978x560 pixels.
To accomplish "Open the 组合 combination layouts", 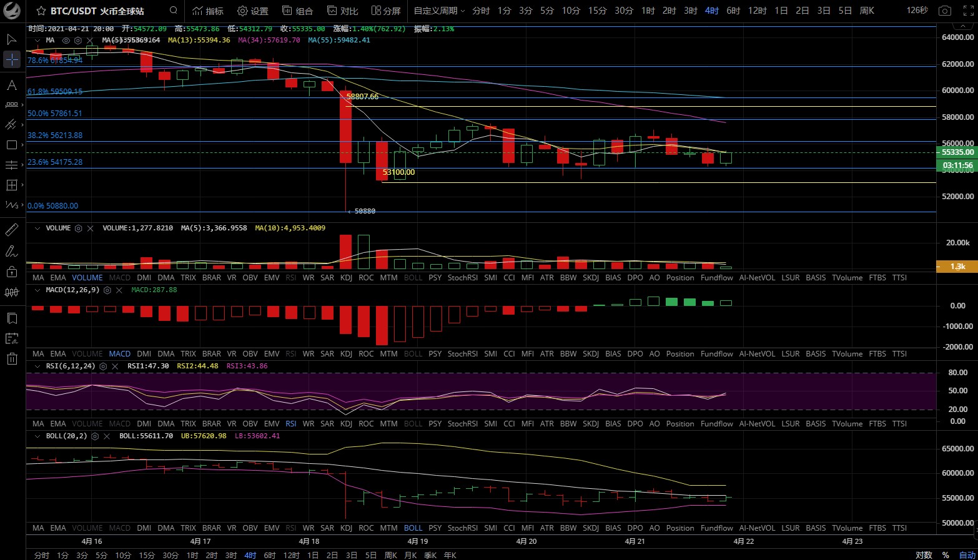I will [x=298, y=11].
